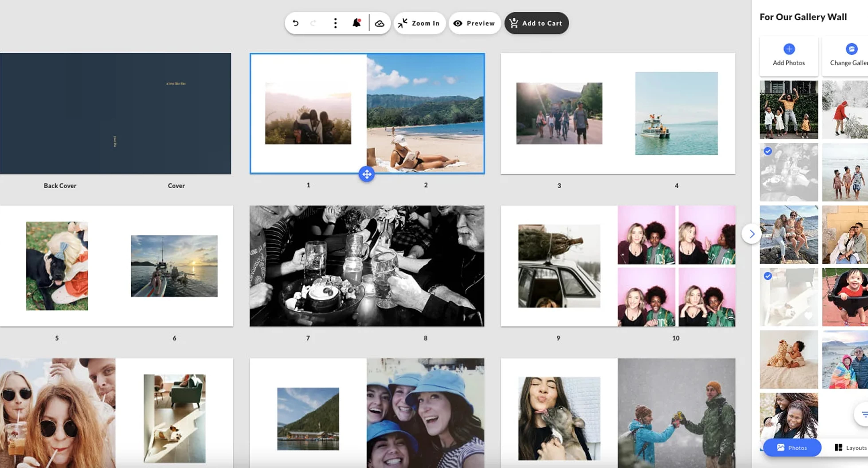Click the Zoom In button

pyautogui.click(x=419, y=23)
